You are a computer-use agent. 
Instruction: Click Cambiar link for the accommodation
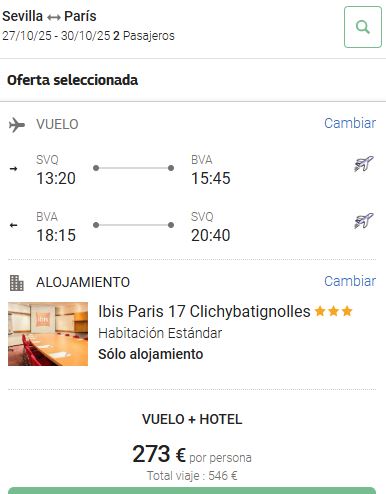[x=350, y=281]
